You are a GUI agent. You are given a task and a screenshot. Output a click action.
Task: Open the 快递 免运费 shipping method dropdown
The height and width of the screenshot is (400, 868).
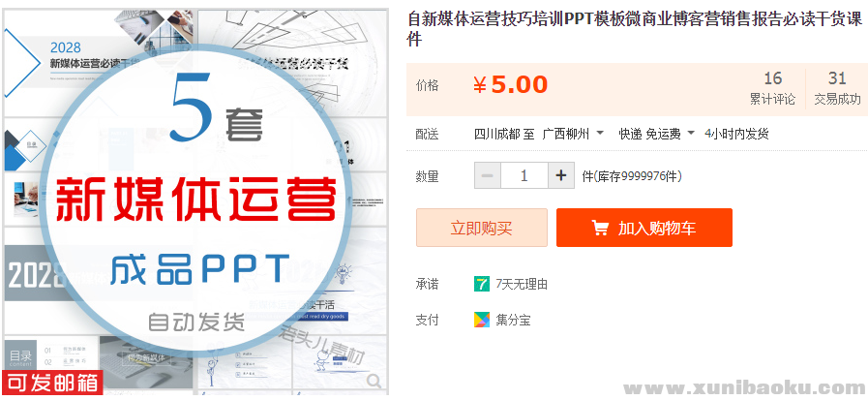pos(689,134)
